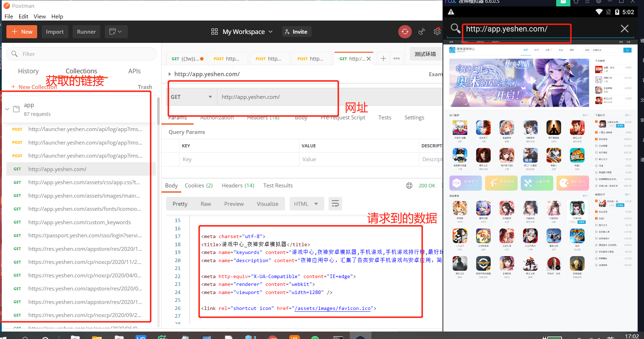Toggle line wrap icon in response
This screenshot has width=644, height=339.
click(x=335, y=204)
